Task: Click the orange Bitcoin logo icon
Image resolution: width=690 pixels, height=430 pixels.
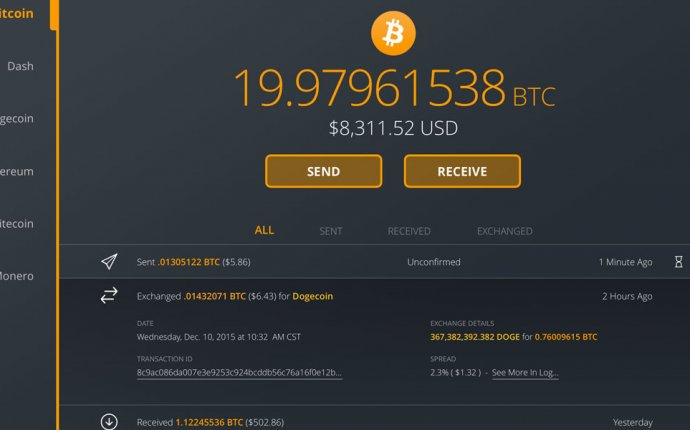Action: pos(393,33)
